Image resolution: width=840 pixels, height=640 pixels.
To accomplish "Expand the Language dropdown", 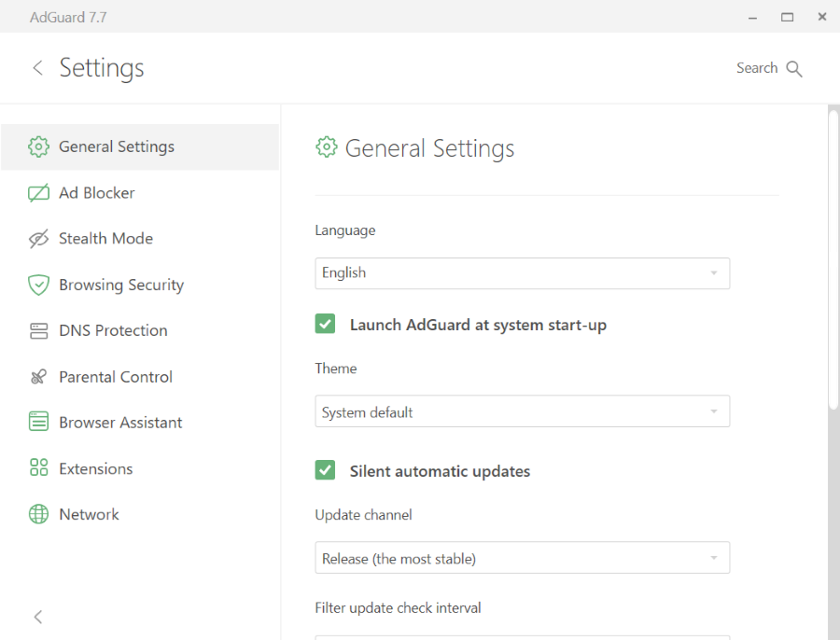I will (522, 273).
